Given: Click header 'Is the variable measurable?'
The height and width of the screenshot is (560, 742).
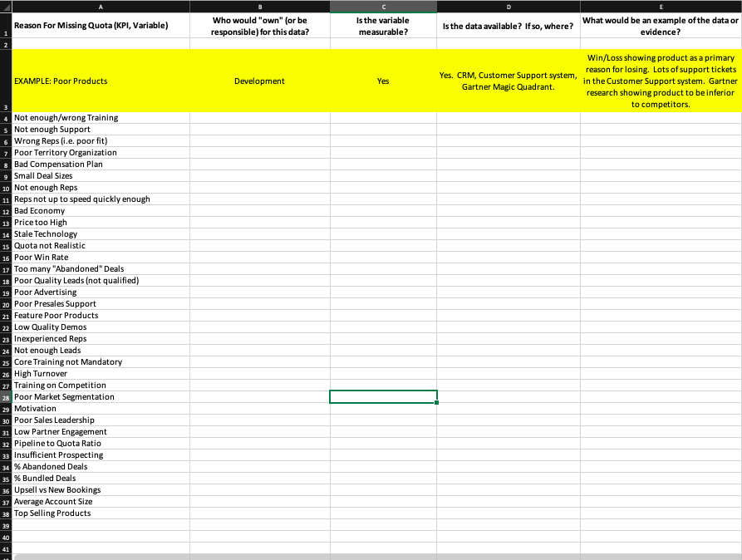Looking at the screenshot, I should coord(383,26).
